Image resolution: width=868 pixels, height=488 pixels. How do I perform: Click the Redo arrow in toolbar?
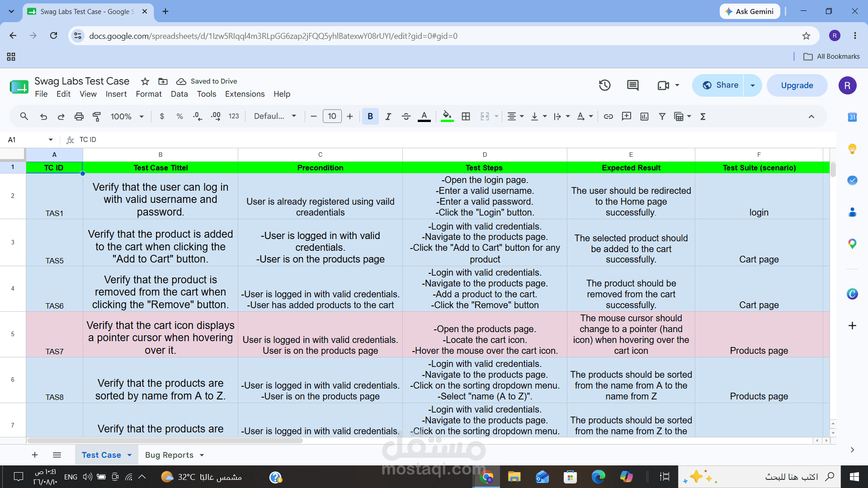point(61,117)
